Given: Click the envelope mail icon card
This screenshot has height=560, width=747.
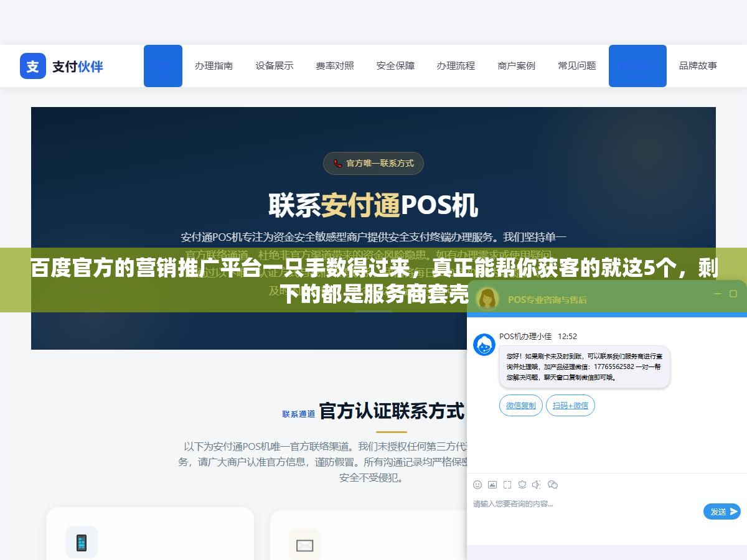Looking at the screenshot, I should pos(305,545).
